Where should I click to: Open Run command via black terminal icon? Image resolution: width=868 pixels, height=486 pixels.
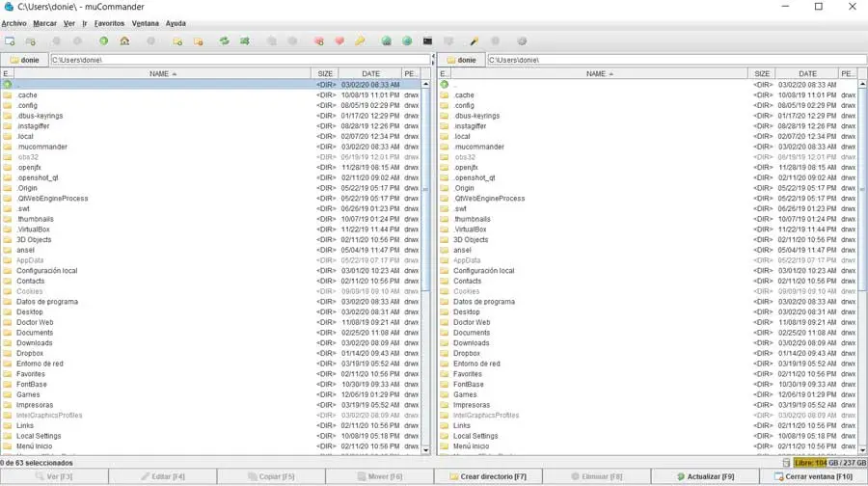[427, 40]
